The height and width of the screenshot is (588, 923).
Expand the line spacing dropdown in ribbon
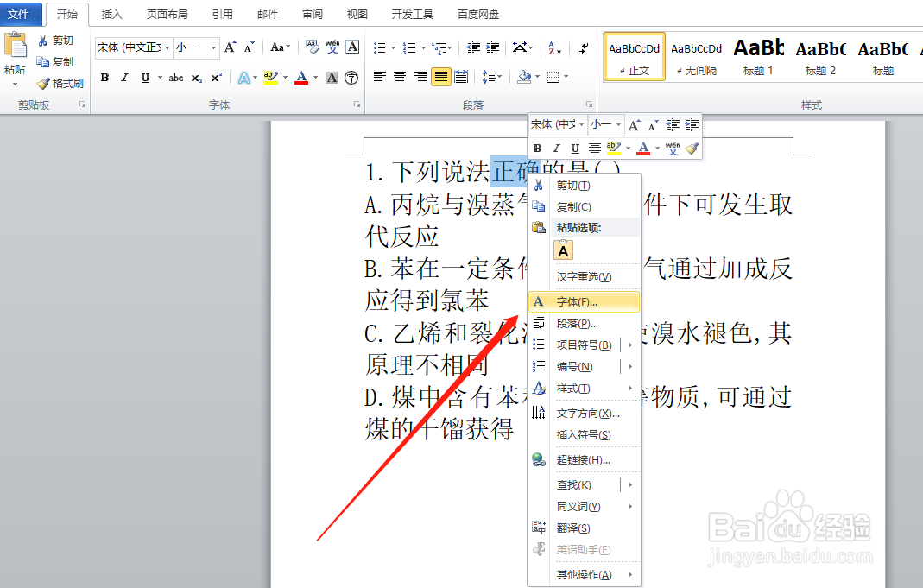pos(491,77)
